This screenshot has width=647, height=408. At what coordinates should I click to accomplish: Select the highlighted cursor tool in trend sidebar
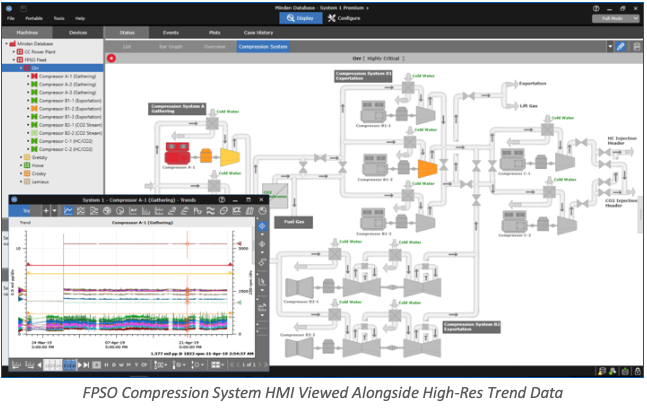click(x=262, y=226)
